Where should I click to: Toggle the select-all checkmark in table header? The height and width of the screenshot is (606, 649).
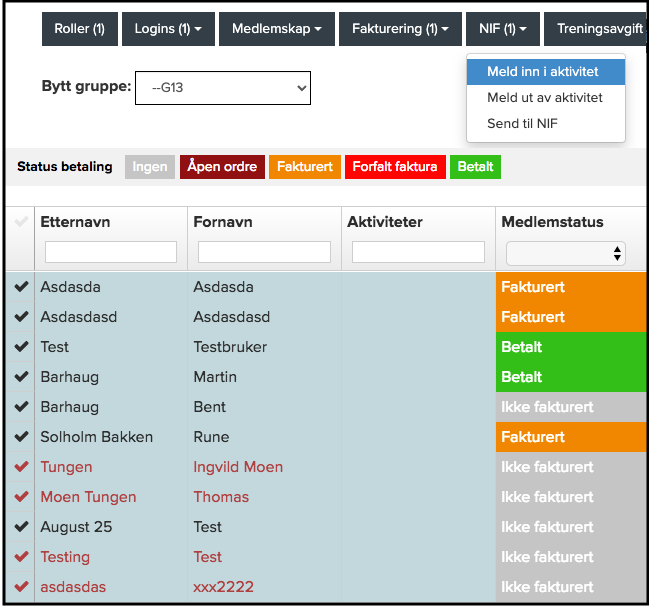tap(21, 222)
